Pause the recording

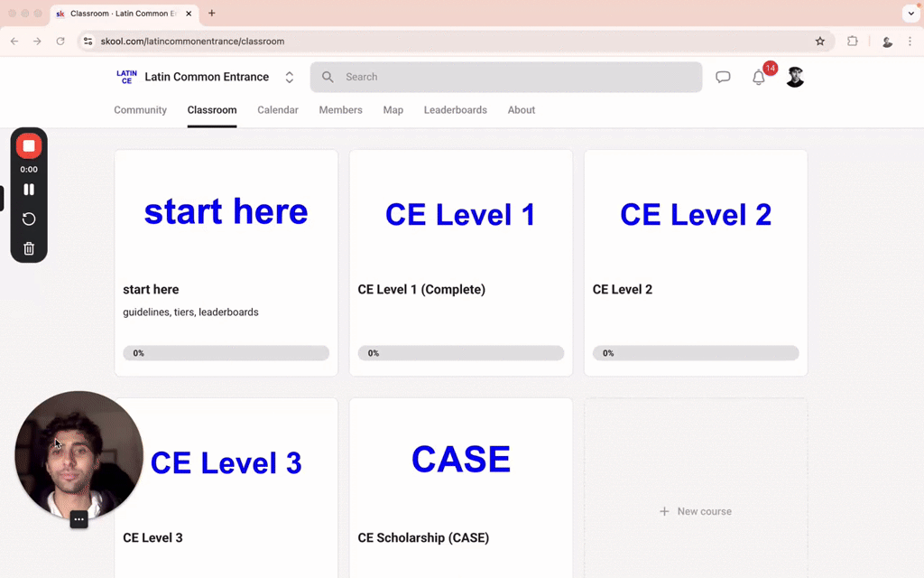click(29, 190)
